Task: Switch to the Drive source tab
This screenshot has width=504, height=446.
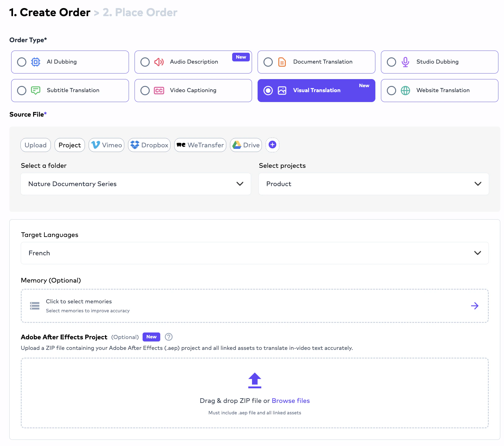Action: 246,145
